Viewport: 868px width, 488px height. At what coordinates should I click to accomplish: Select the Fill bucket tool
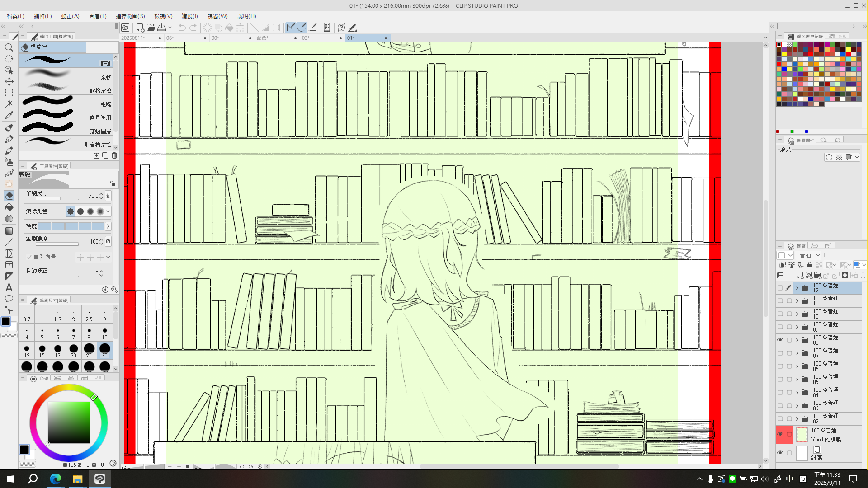pyautogui.click(x=9, y=207)
